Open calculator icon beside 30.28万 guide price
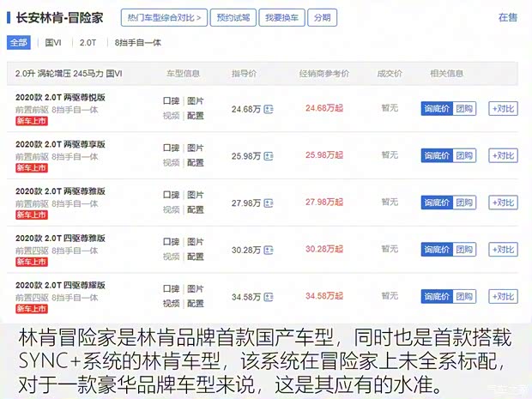532x399 pixels. pyautogui.click(x=269, y=251)
